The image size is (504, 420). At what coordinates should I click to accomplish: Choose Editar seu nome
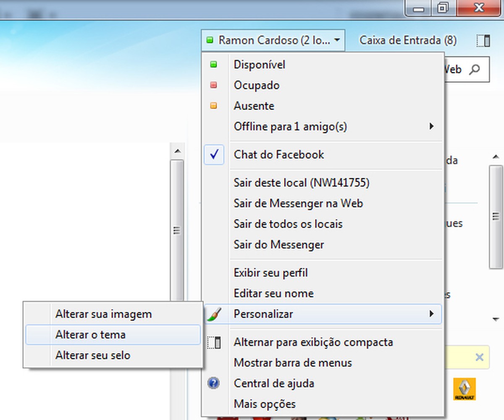323,293
